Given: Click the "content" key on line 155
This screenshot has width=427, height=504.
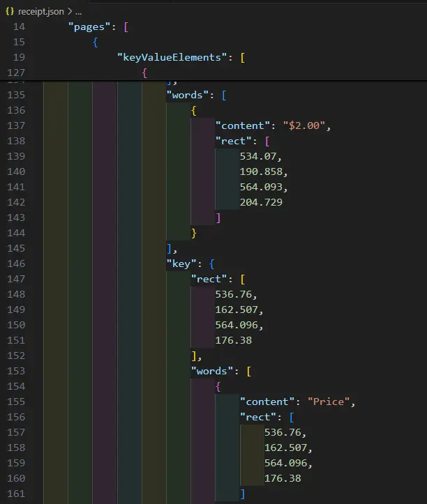Looking at the screenshot, I should pos(267,402).
